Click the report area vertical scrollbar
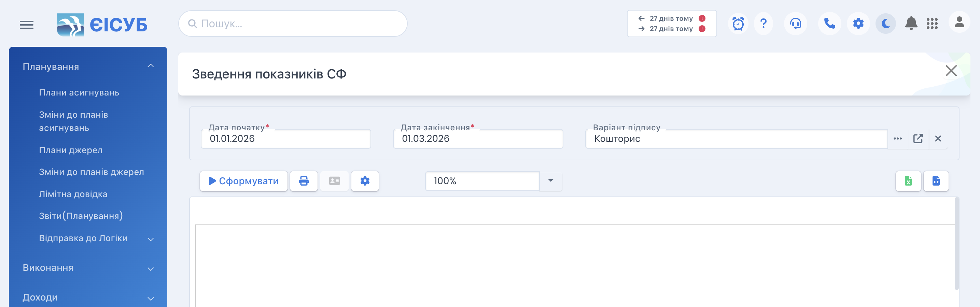The width and height of the screenshot is (980, 307). [x=957, y=243]
